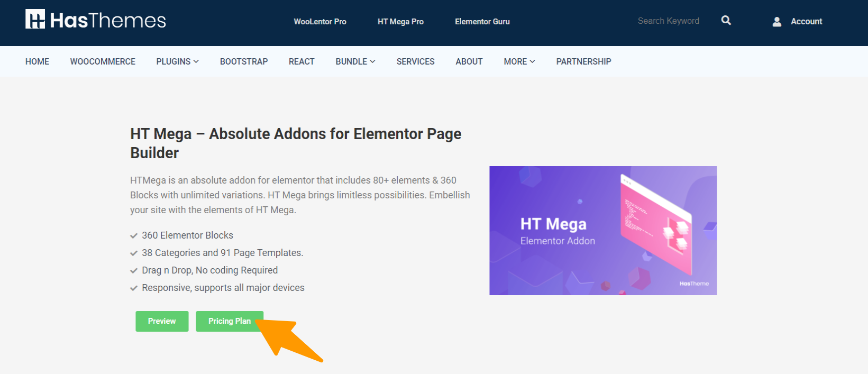Screen dimensions: 868x374
Task: Click the HT Mega Elementor Addon banner image
Action: tap(603, 231)
